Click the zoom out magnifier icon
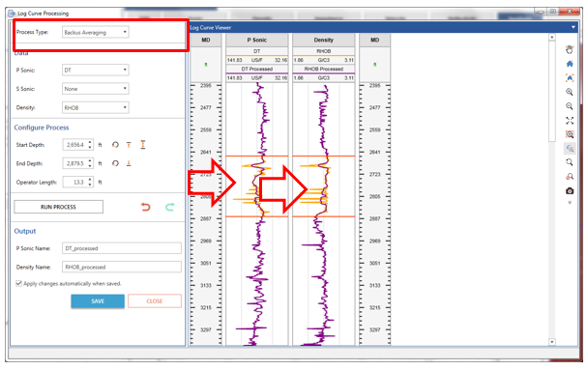 coord(570,106)
